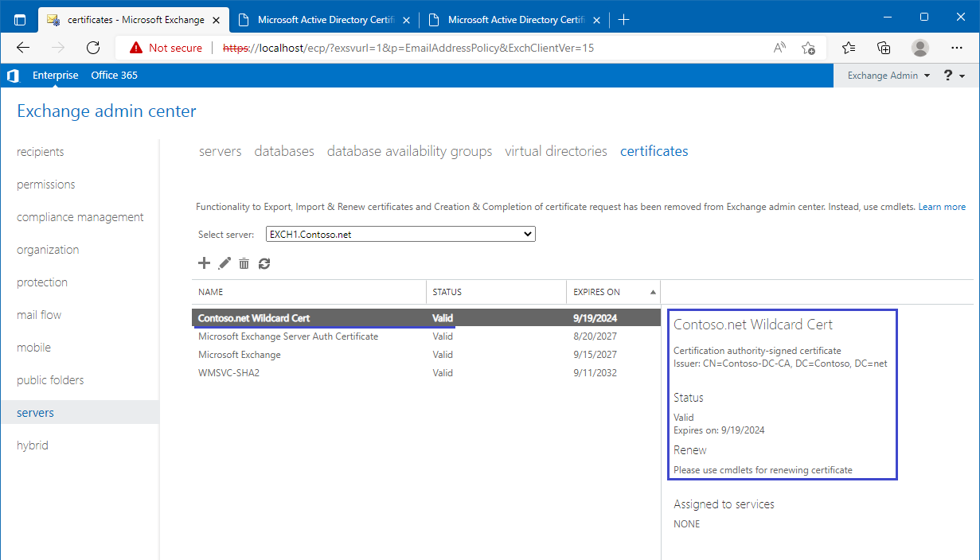Sort by the STATUS column header
The width and height of the screenshot is (980, 560).
[x=497, y=292]
